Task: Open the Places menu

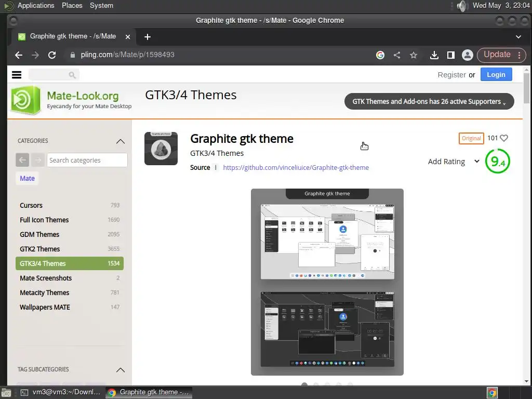Action: coord(72,5)
